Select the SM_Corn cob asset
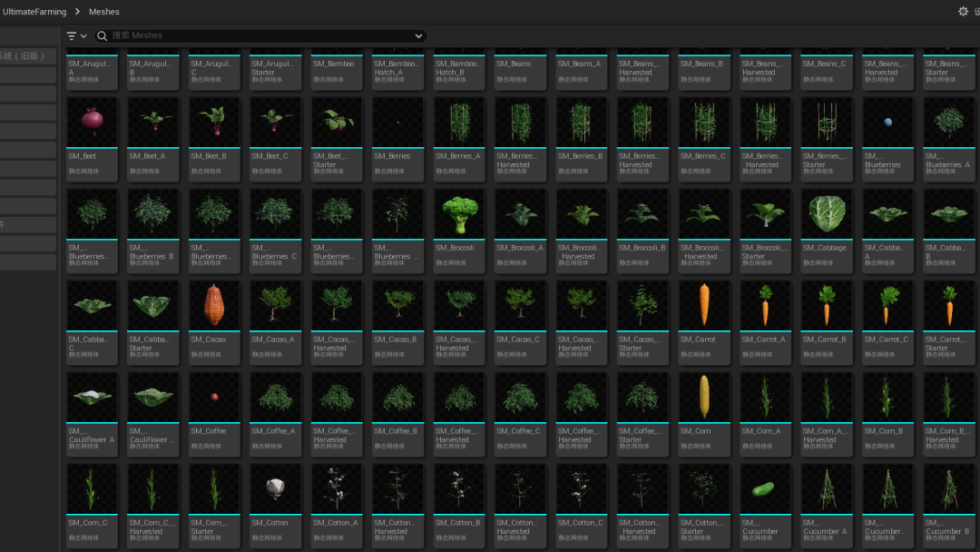This screenshot has width=980, height=552. 704,415
